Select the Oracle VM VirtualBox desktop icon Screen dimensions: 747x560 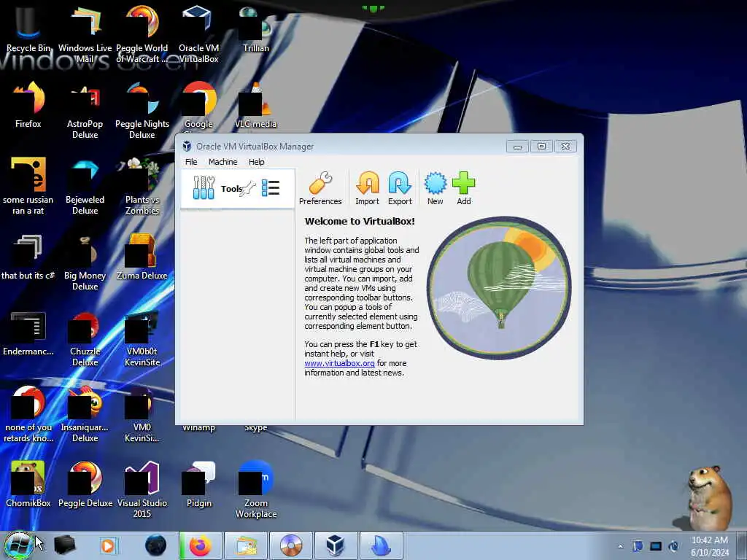point(198,34)
